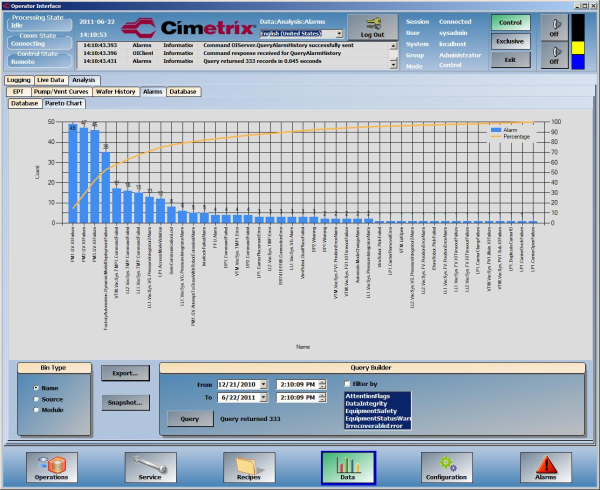This screenshot has width=600, height=490.
Task: Select log row 'Command OIServer.QueryAlarmHistory successfully sent'
Action: coord(233,45)
